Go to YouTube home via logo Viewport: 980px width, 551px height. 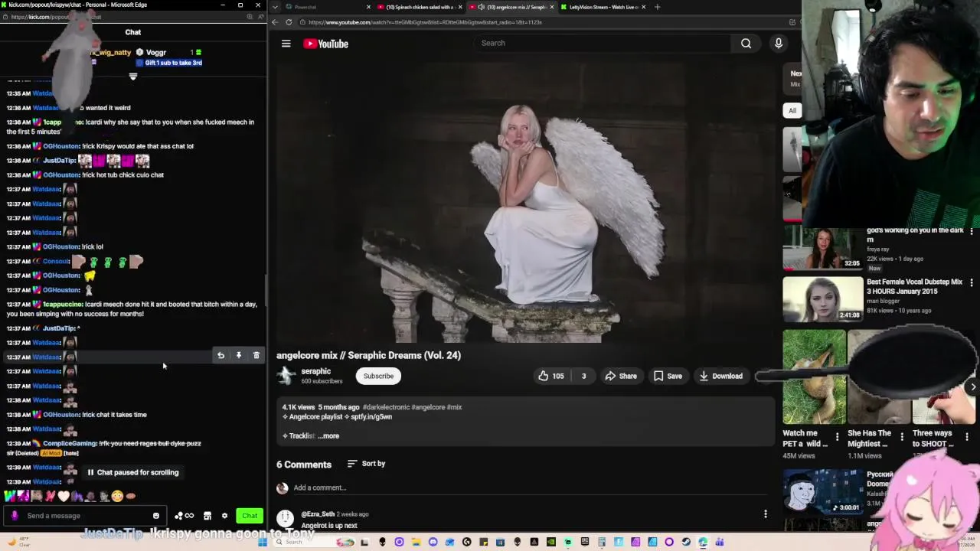click(325, 44)
